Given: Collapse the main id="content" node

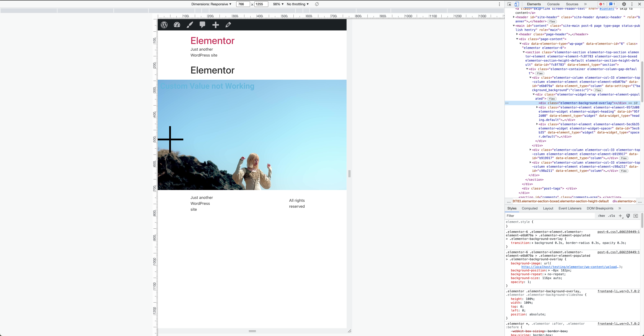Looking at the screenshot, I should point(514,26).
